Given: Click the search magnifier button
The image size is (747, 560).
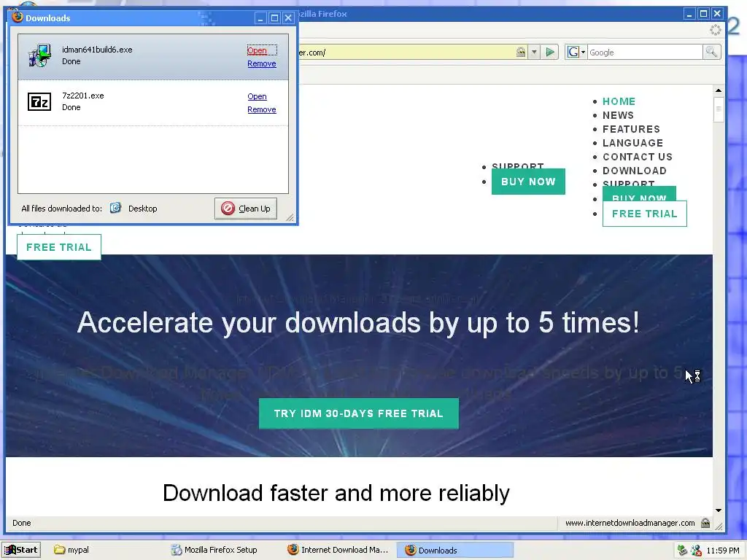Looking at the screenshot, I should click(711, 52).
